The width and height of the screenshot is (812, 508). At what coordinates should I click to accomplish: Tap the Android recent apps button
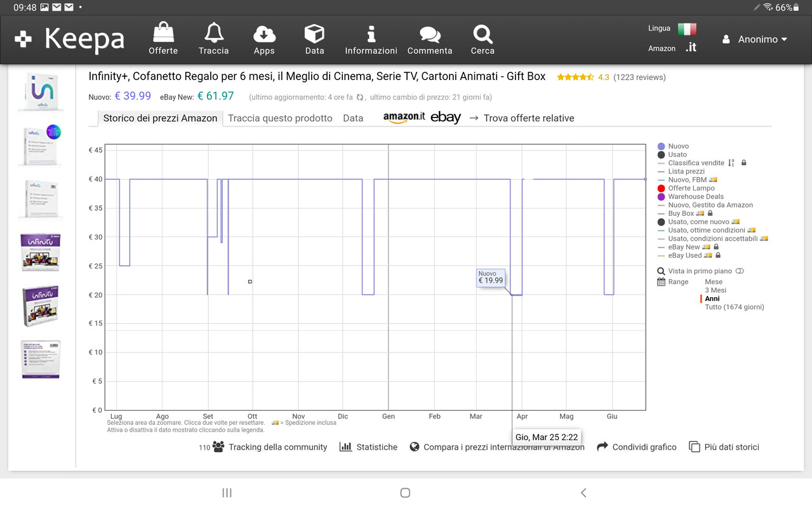coord(227,493)
